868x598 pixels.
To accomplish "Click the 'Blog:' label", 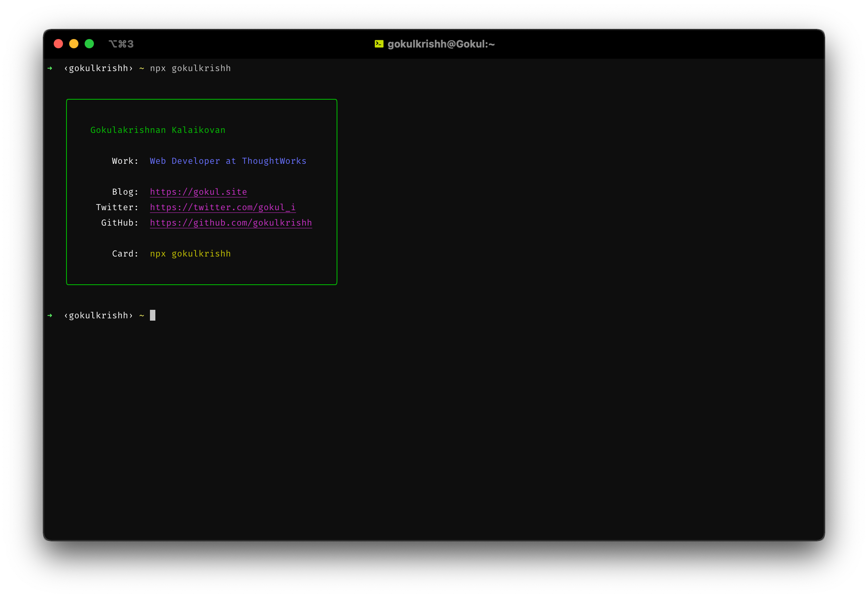I will coord(125,192).
